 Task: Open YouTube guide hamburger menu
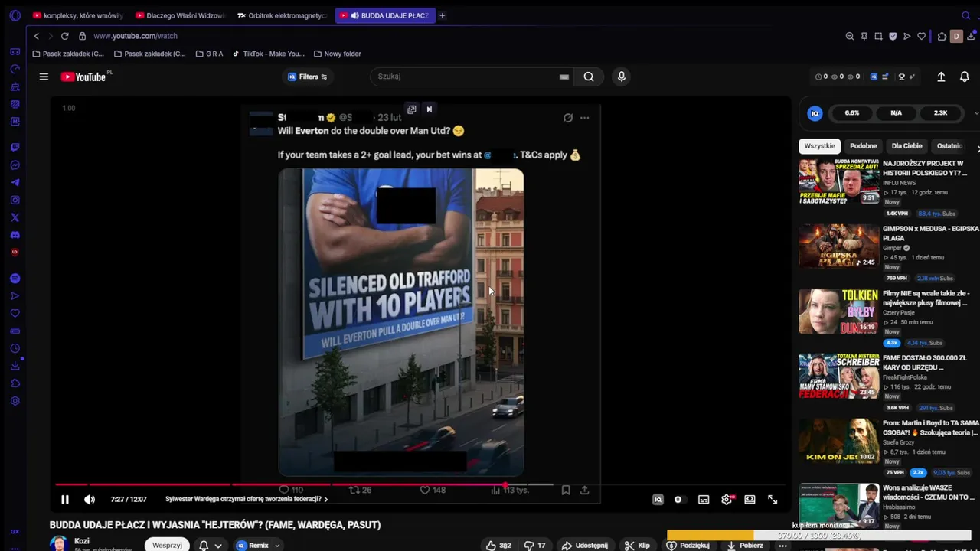[44, 77]
